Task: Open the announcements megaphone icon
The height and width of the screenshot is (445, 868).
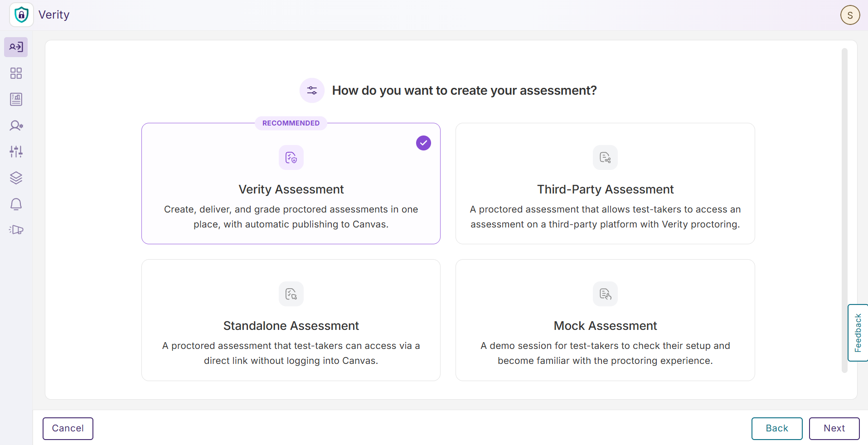Action: (x=16, y=230)
